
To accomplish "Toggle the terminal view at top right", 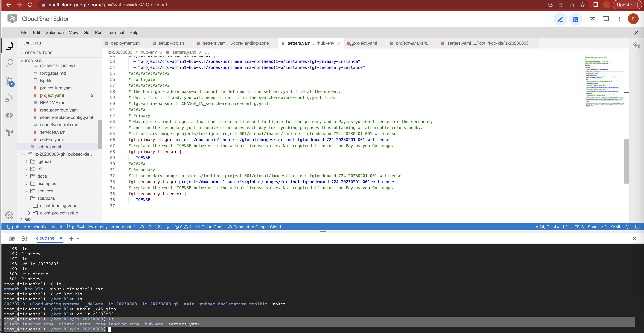I will (x=575, y=19).
